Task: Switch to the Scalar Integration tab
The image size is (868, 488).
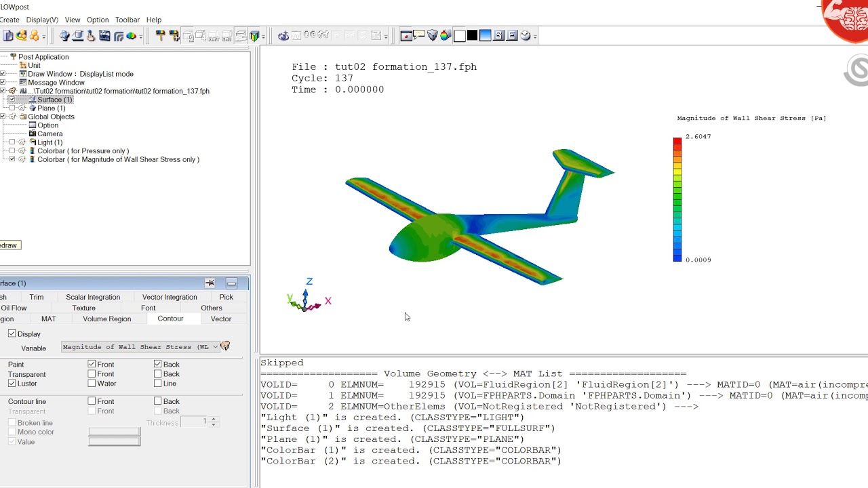Action: tap(93, 297)
